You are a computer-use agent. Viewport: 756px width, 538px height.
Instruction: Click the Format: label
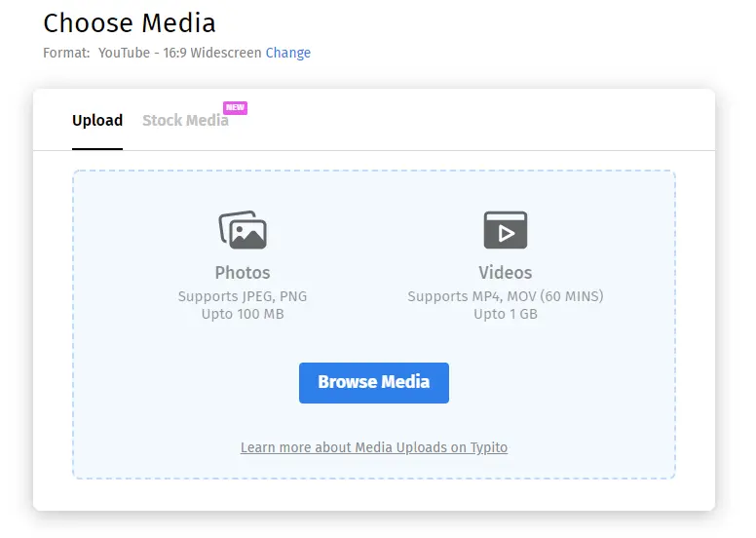pos(66,53)
